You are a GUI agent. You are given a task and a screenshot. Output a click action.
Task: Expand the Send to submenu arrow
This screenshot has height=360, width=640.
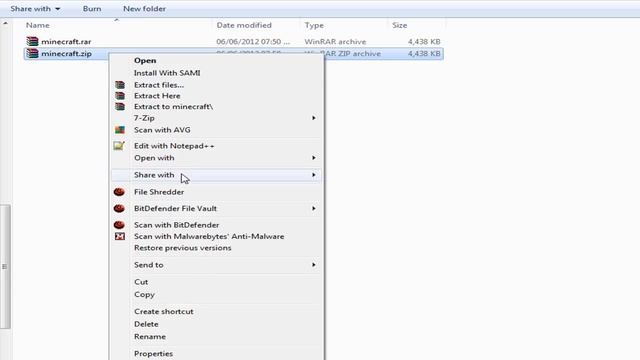pos(313,265)
